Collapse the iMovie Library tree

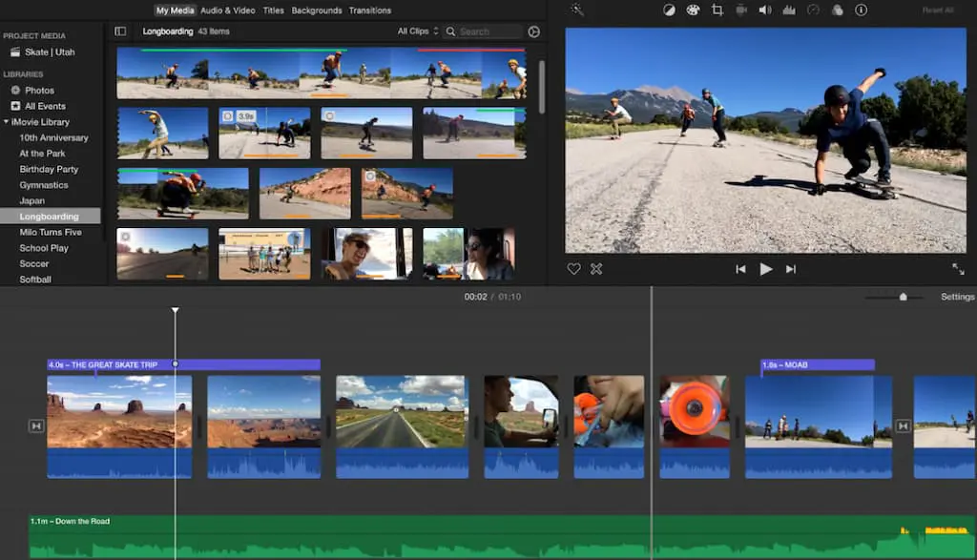click(x=7, y=122)
